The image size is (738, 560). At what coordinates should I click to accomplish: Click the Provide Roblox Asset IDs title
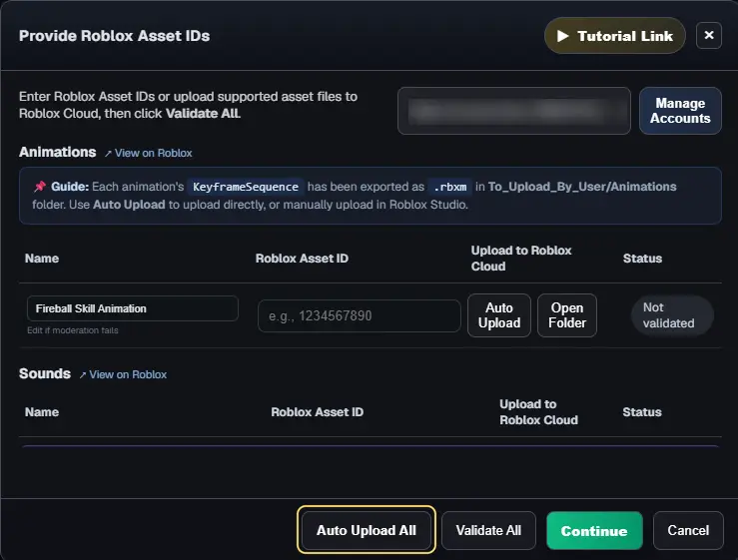coord(115,36)
